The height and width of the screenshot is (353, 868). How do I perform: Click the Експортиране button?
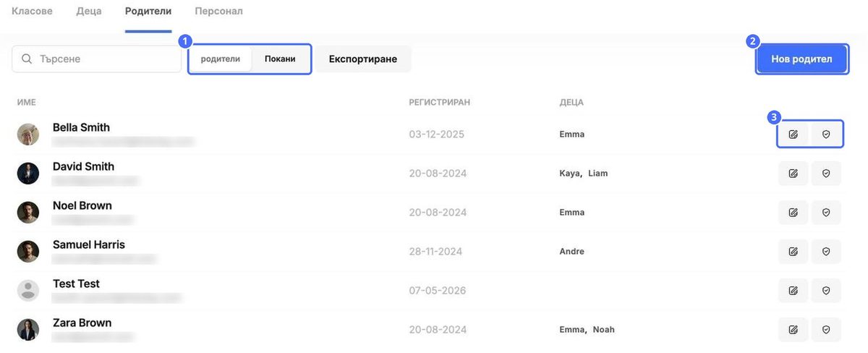pyautogui.click(x=363, y=59)
